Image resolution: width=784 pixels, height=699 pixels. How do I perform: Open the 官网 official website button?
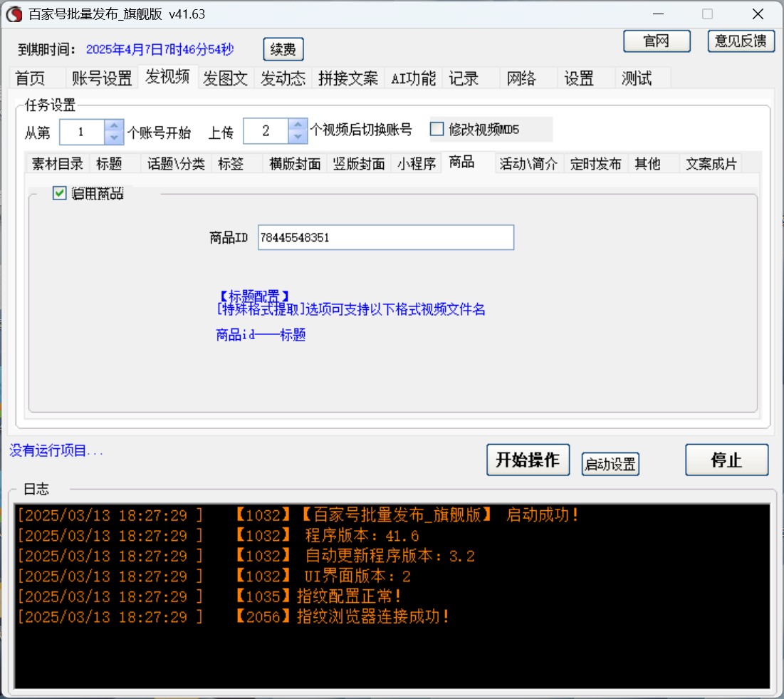pyautogui.click(x=657, y=41)
